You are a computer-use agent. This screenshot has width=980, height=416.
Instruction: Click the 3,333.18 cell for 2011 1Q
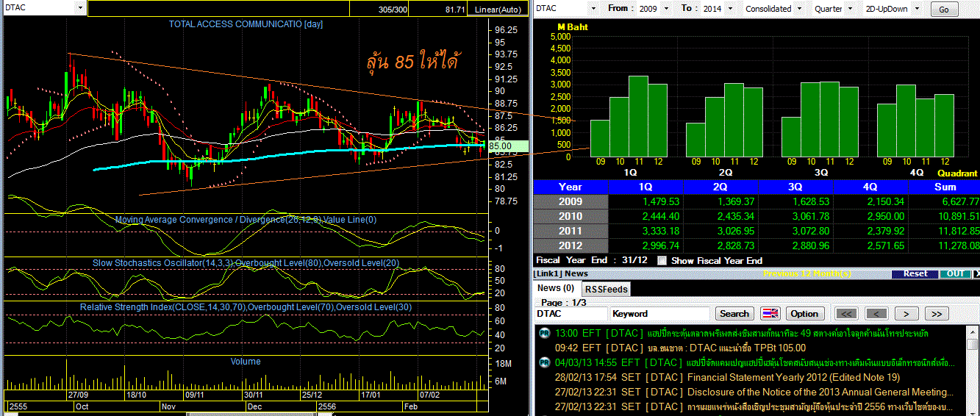pos(647,231)
